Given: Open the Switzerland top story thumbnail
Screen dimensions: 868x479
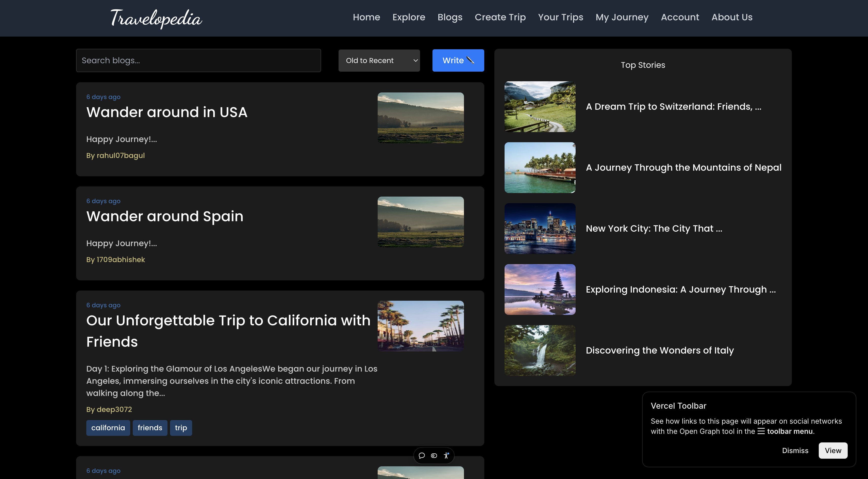Looking at the screenshot, I should coord(540,106).
